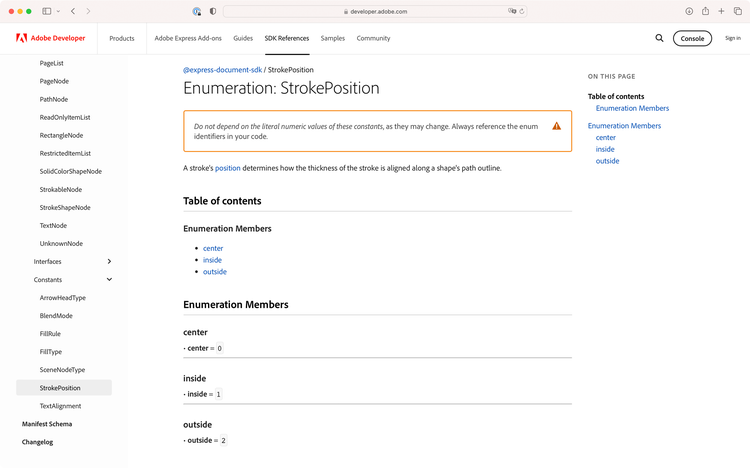Follow the @express-document-sdk breadcrumb link
750x468 pixels.
[222, 70]
